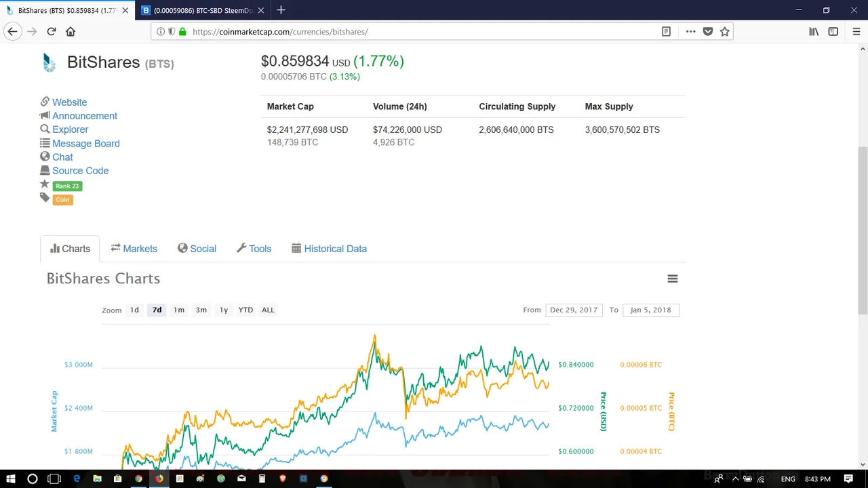Save page to Pocket icon
The width and height of the screenshot is (868, 488).
point(707,31)
